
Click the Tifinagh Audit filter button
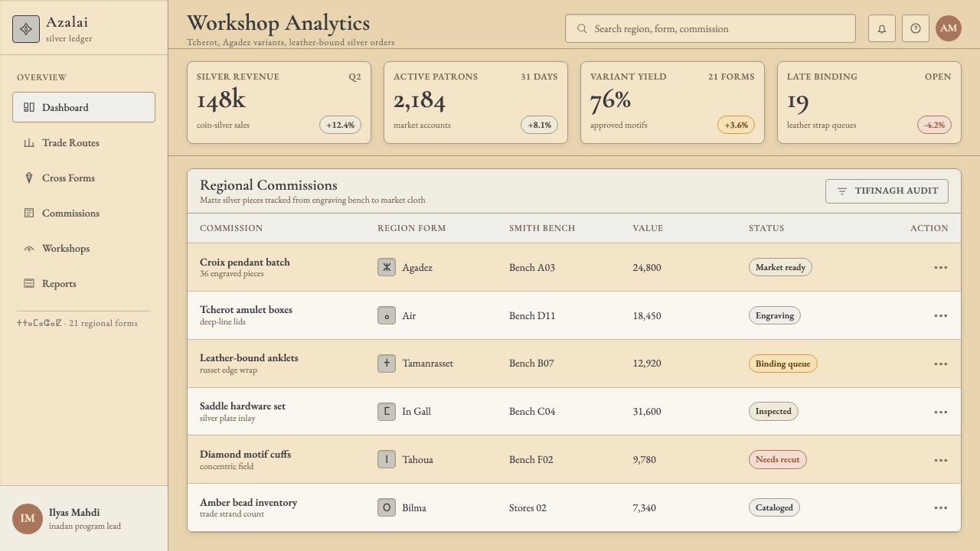pos(887,191)
